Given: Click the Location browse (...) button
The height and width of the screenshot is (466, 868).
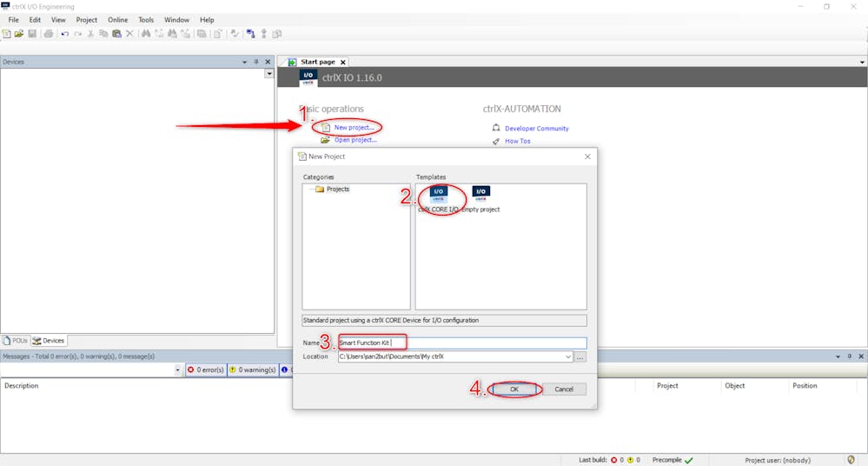Looking at the screenshot, I should coord(580,356).
